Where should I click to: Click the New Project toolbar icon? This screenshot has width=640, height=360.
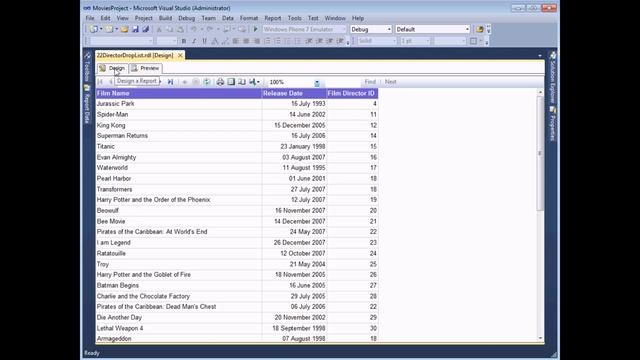point(94,29)
